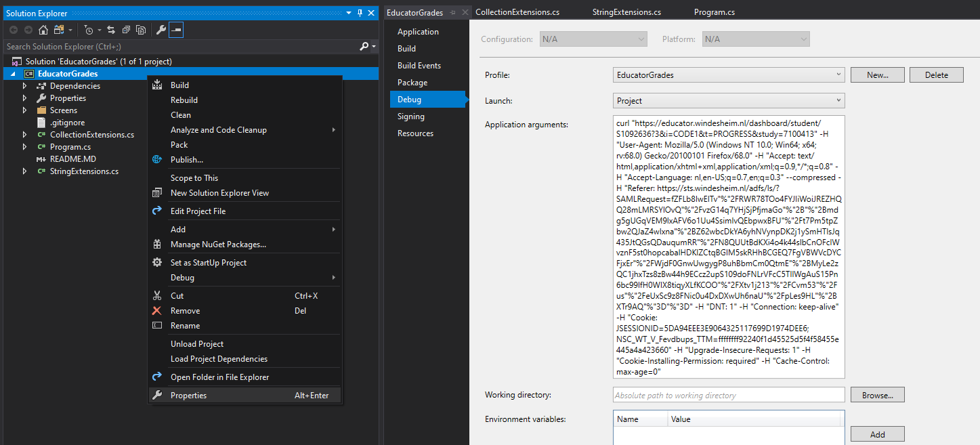The height and width of the screenshot is (445, 980).
Task: Collapse All items in Solution Explorer
Action: click(x=126, y=30)
